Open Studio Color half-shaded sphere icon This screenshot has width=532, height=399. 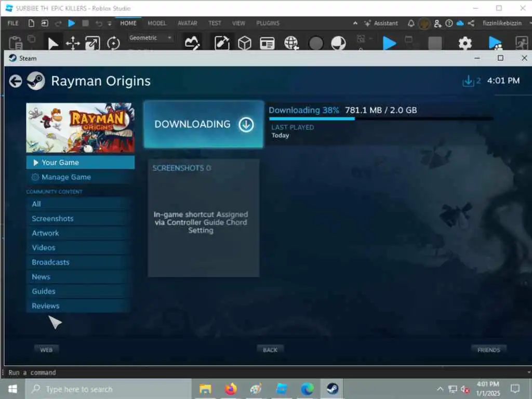tap(338, 44)
